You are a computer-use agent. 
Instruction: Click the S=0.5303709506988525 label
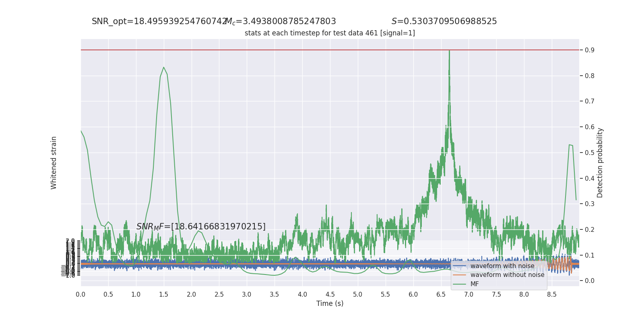point(444,21)
